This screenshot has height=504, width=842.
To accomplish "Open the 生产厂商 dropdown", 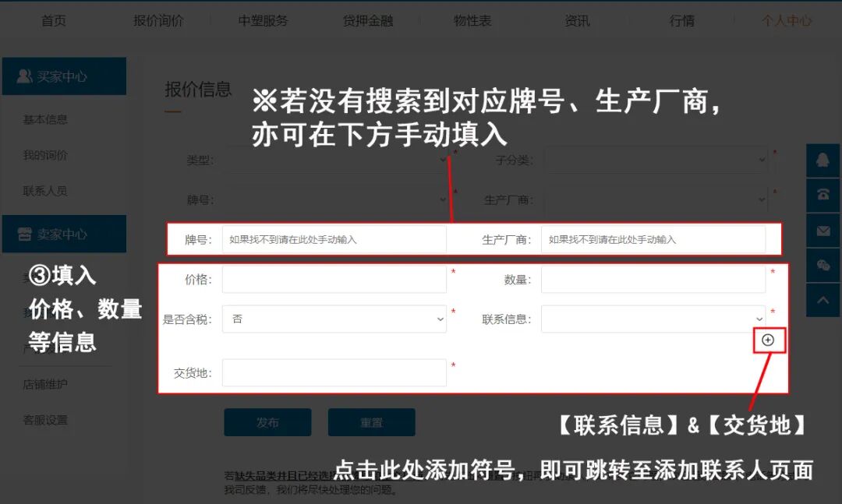I will pyautogui.click(x=655, y=199).
